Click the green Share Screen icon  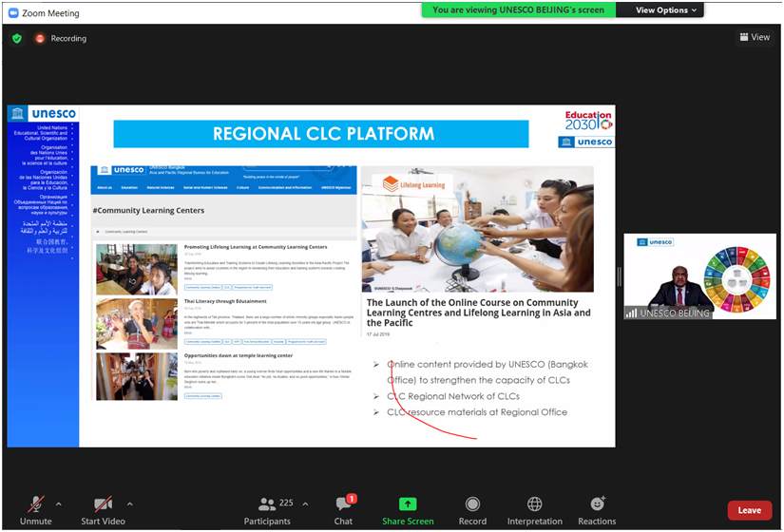(x=408, y=504)
